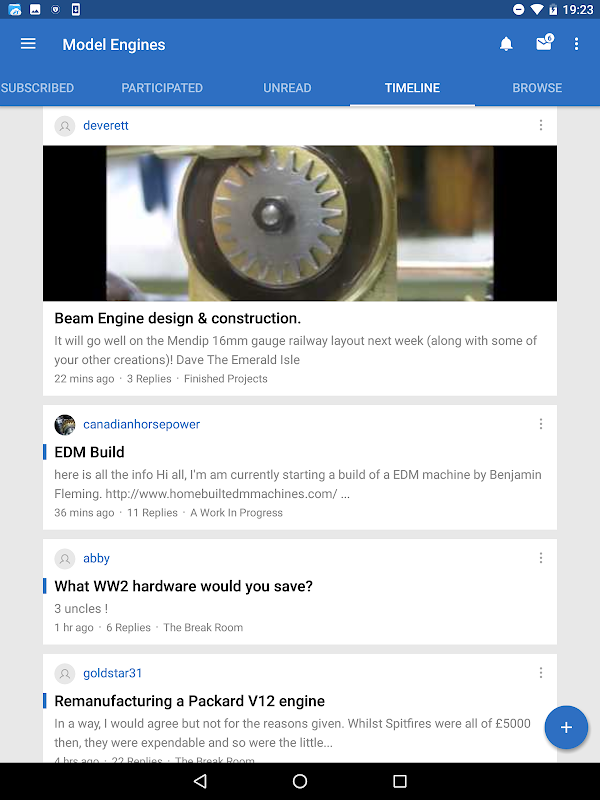This screenshot has width=600, height=800.
Task: Tap 'Finished Projects' category label
Action: 226,379
